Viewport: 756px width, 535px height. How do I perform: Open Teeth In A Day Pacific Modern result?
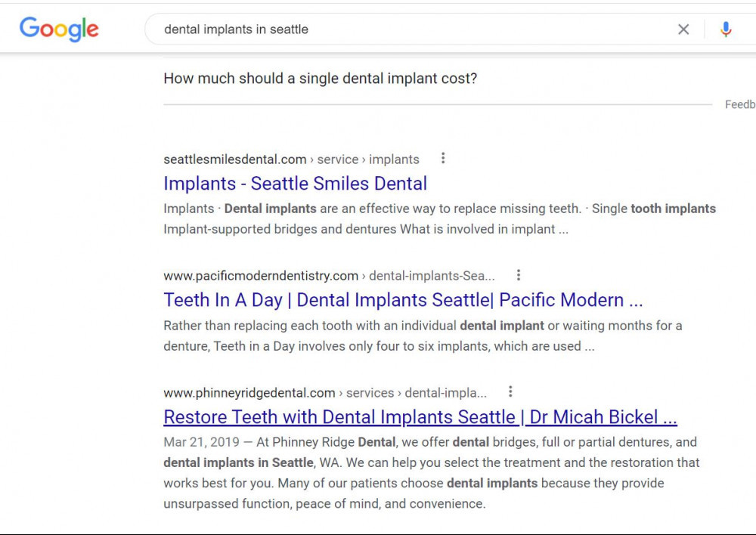[403, 300]
